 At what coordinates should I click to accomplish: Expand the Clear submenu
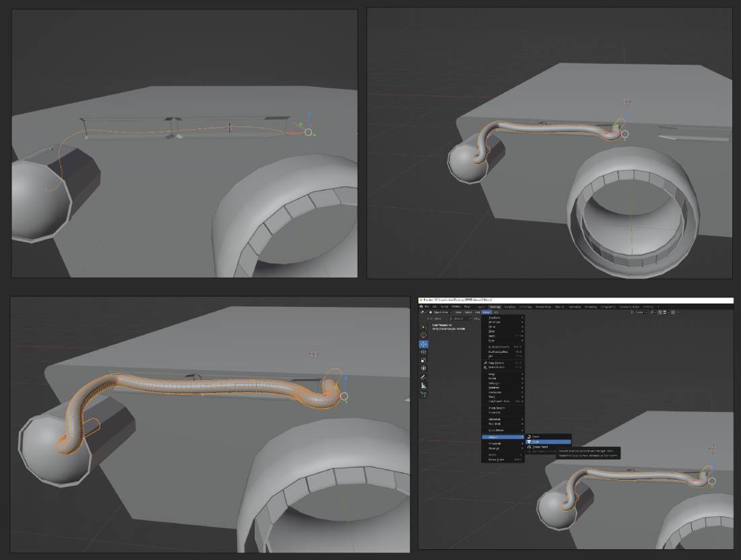pos(503,331)
